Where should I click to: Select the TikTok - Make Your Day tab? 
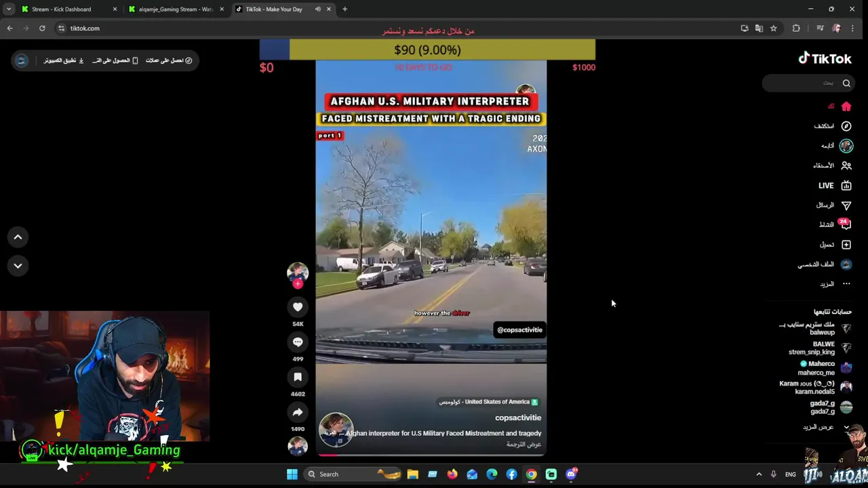click(274, 9)
